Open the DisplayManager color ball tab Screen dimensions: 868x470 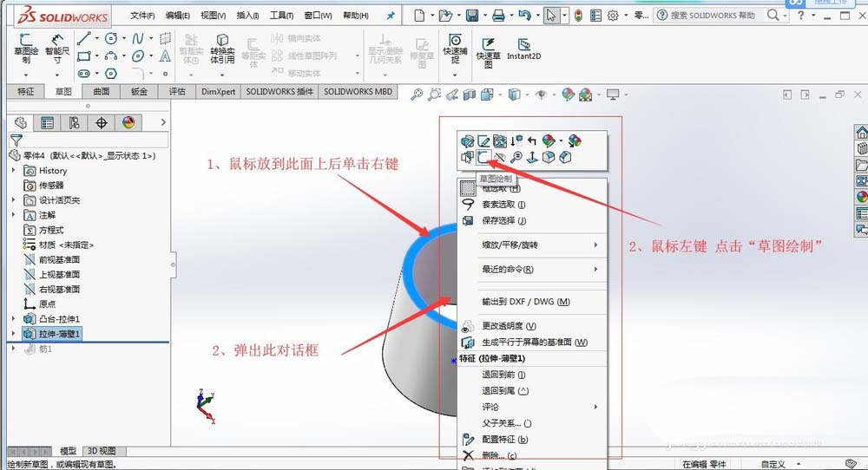pos(128,123)
